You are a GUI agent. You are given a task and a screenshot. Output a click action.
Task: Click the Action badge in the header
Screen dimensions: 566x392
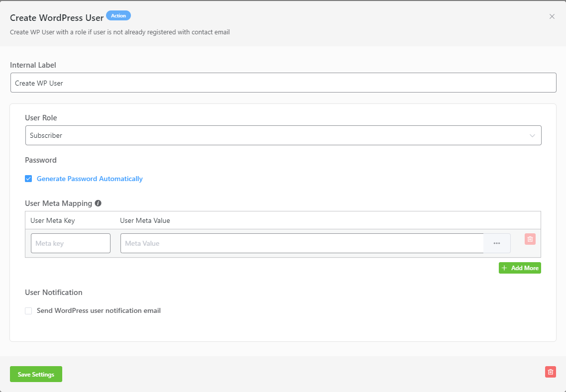[x=118, y=16]
